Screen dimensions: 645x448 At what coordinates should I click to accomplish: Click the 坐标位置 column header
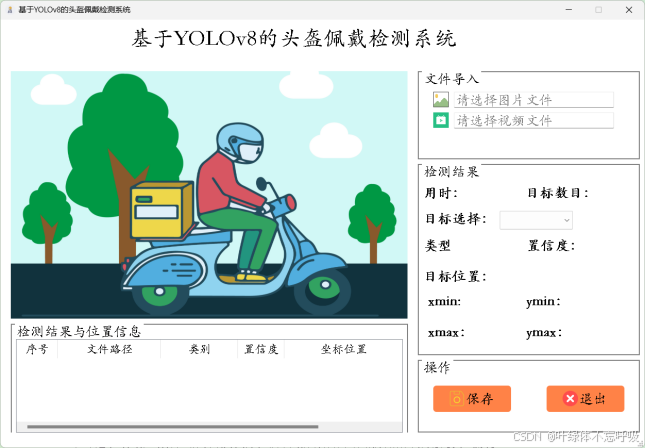click(x=343, y=349)
